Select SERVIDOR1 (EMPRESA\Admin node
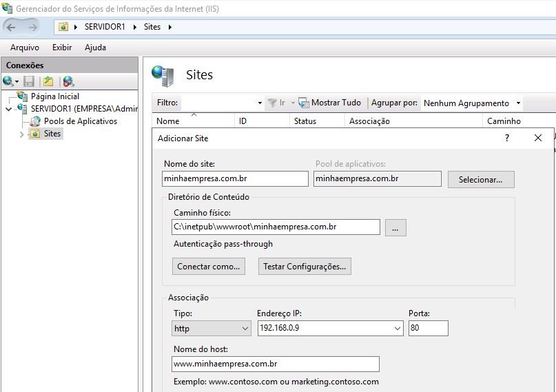The height and width of the screenshot is (392, 556). pyautogui.click(x=84, y=109)
